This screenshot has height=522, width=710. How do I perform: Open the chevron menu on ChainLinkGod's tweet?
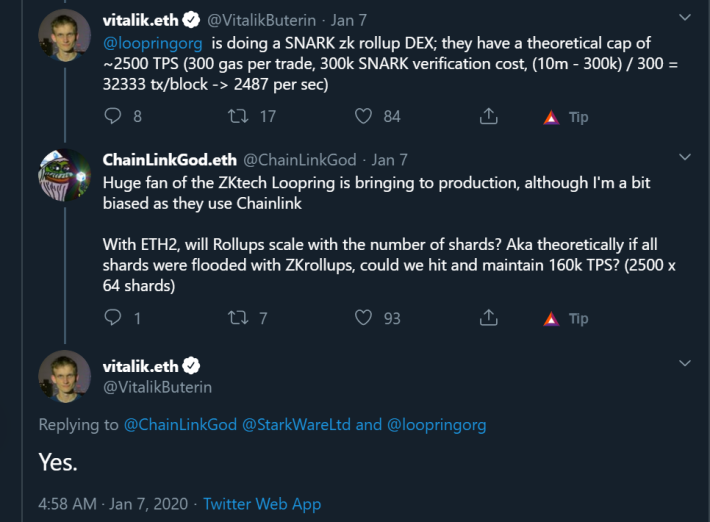[685, 157]
